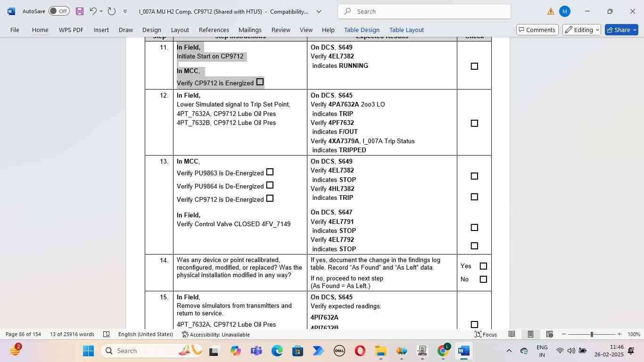Click the word count status entry
644x362 pixels.
(x=72, y=334)
